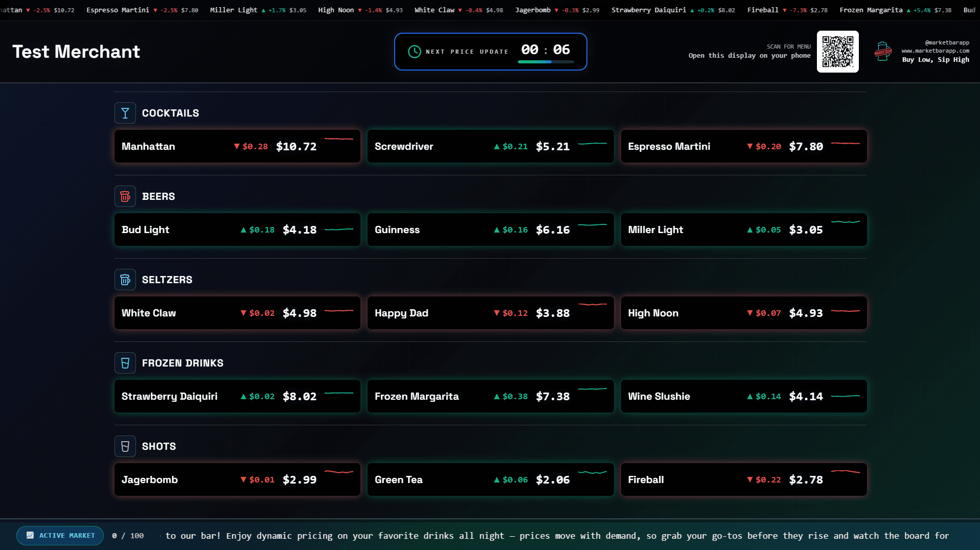Screen dimensions: 980x550
Task: Select the Green Tea drink card
Action: [491, 479]
